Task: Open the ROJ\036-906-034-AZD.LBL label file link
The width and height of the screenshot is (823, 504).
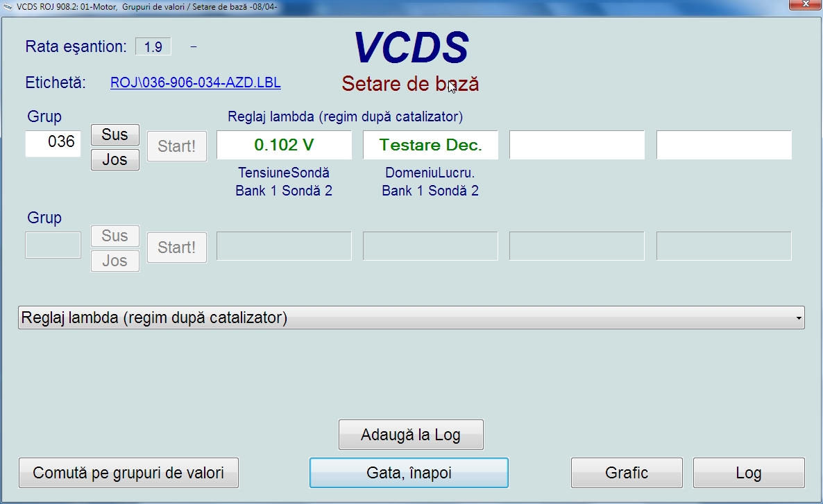Action: point(195,83)
